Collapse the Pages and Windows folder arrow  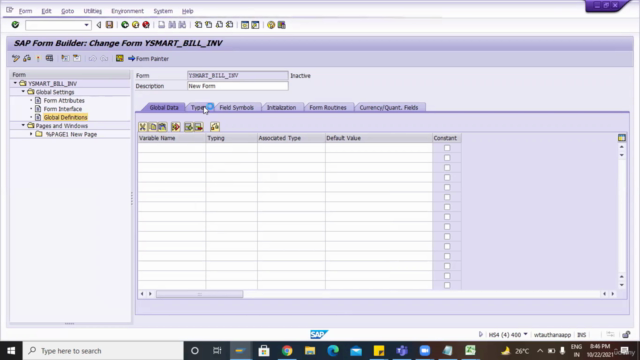click(23, 126)
